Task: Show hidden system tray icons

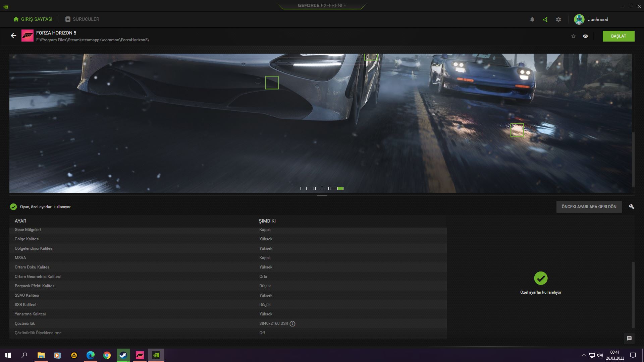Action: click(584, 355)
